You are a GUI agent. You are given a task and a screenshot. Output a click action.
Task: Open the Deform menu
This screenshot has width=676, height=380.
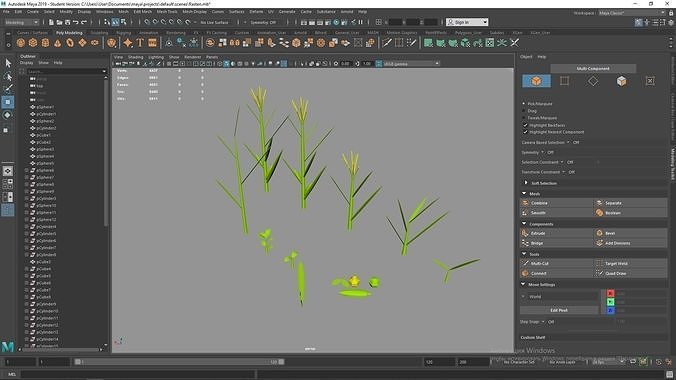(256, 12)
